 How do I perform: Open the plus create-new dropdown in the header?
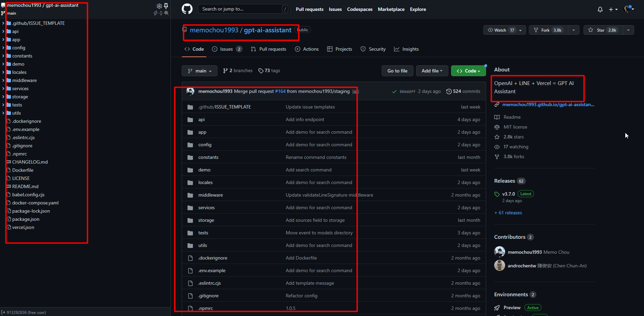(613, 10)
